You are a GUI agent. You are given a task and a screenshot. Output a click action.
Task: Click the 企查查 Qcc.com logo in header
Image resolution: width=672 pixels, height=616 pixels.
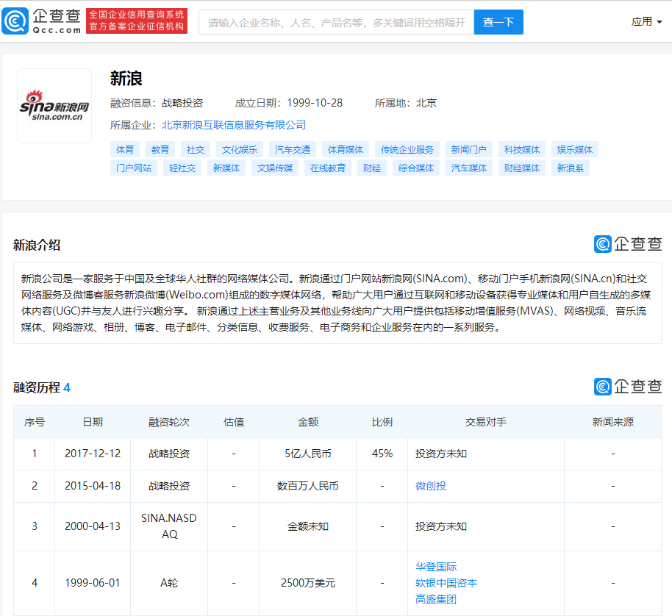point(41,21)
